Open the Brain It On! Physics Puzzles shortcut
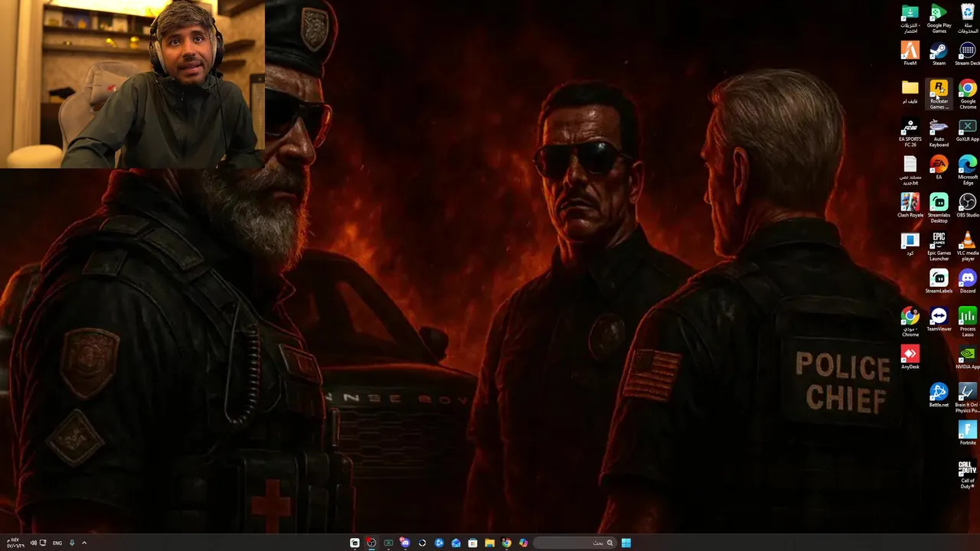This screenshot has width=980, height=551. [968, 398]
